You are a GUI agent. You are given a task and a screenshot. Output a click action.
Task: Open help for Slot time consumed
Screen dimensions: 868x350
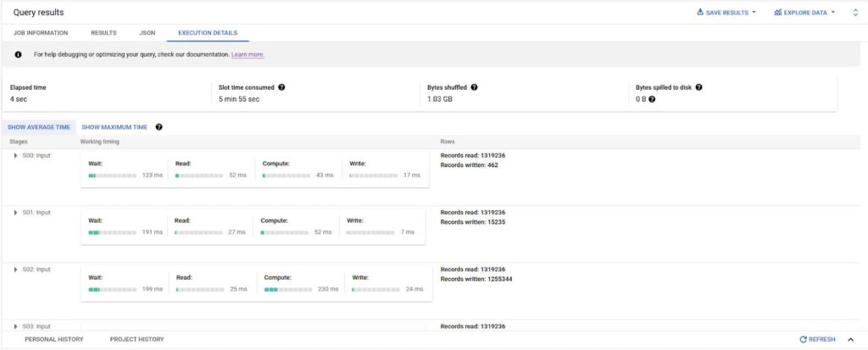(281, 87)
